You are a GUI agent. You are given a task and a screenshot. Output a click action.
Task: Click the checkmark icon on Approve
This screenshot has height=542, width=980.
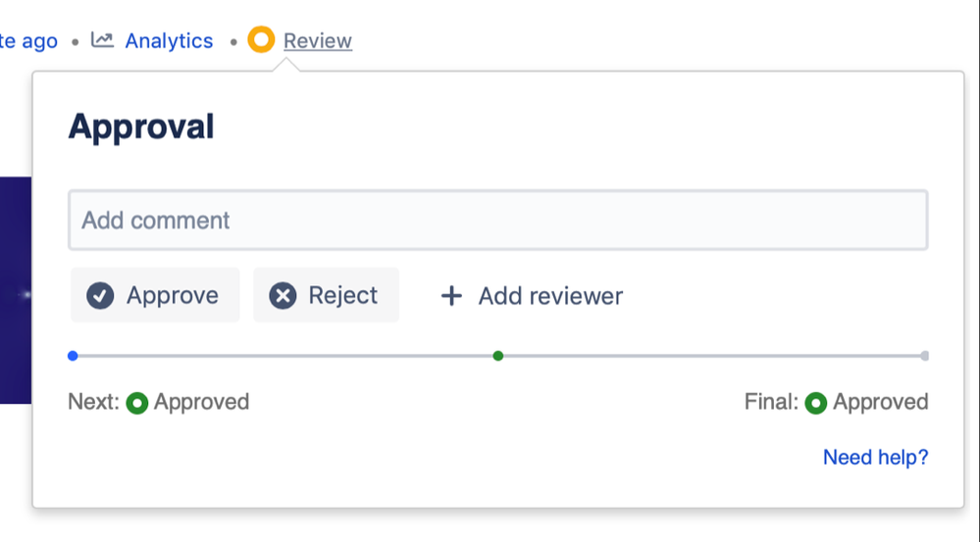pos(100,296)
